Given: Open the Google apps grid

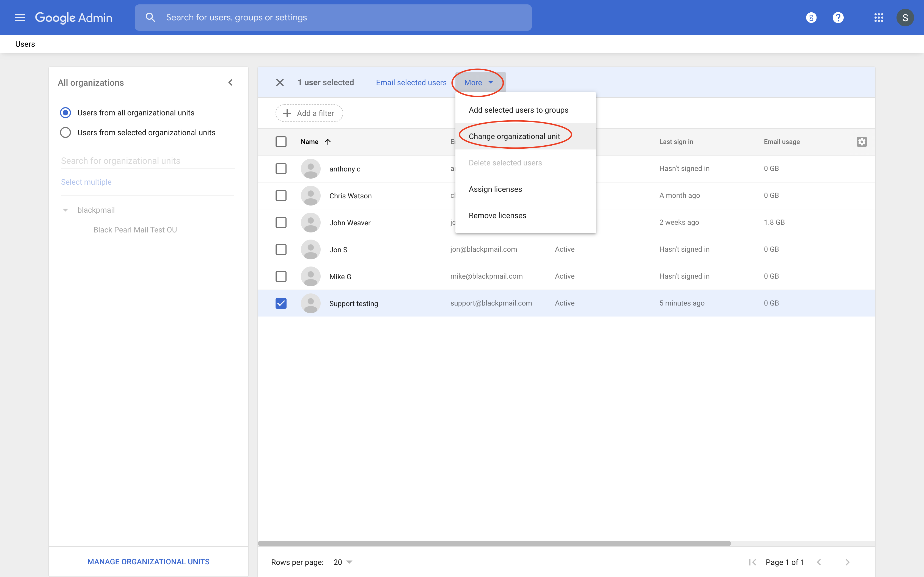Looking at the screenshot, I should coord(879,18).
